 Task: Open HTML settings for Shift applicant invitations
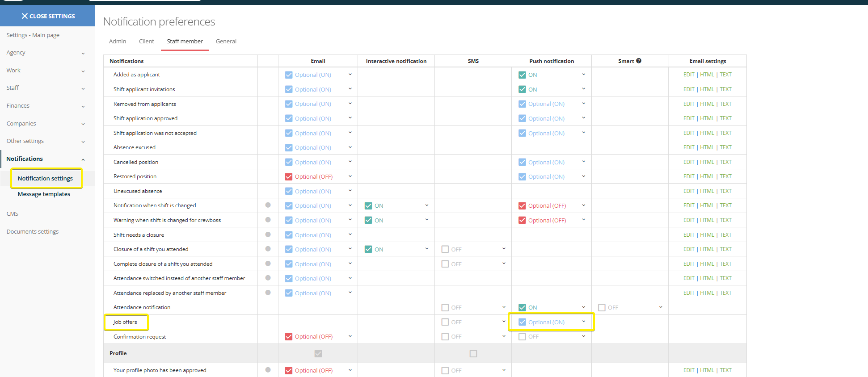tap(707, 89)
